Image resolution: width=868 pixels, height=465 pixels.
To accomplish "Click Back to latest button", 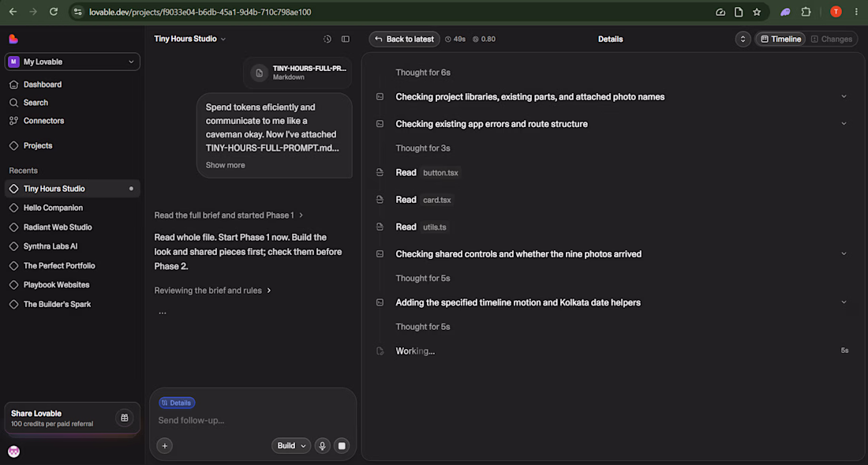I will [405, 39].
